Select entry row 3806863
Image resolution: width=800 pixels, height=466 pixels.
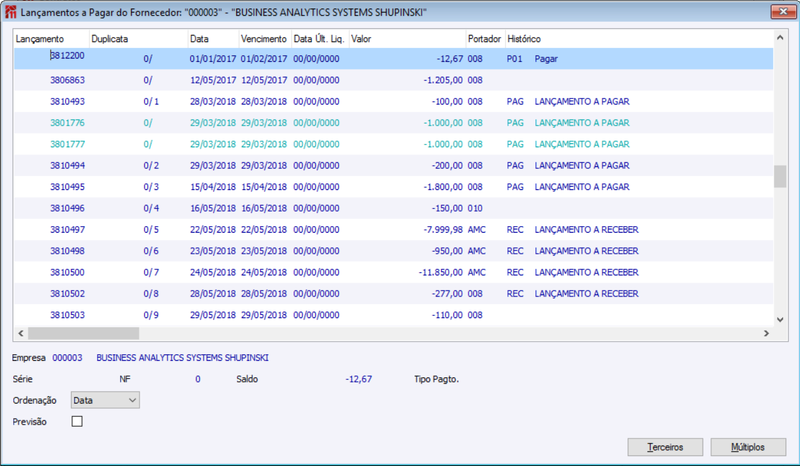click(393, 80)
